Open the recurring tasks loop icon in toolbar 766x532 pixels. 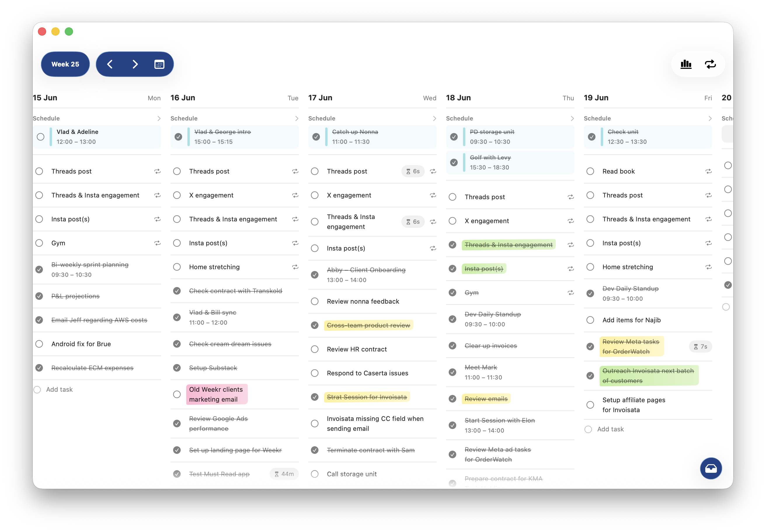click(710, 64)
